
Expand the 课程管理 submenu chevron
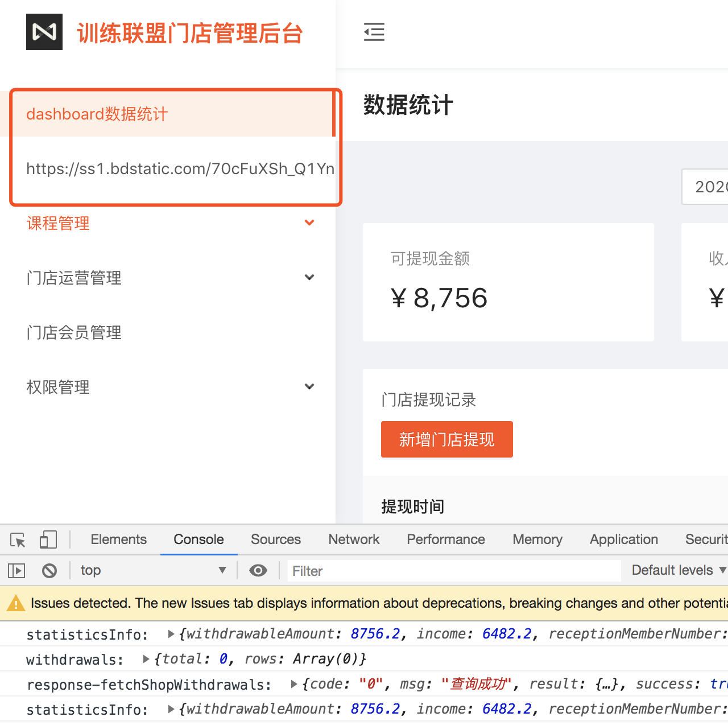[309, 223]
